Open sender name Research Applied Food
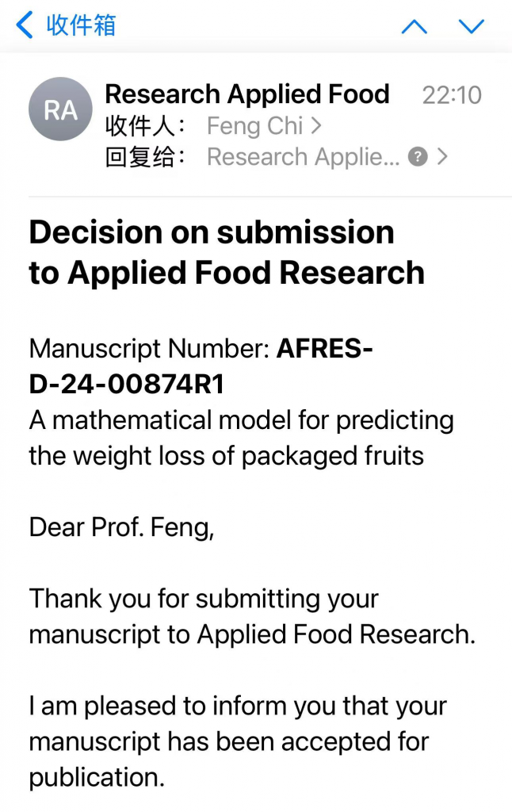This screenshot has width=512, height=812. 247,94
